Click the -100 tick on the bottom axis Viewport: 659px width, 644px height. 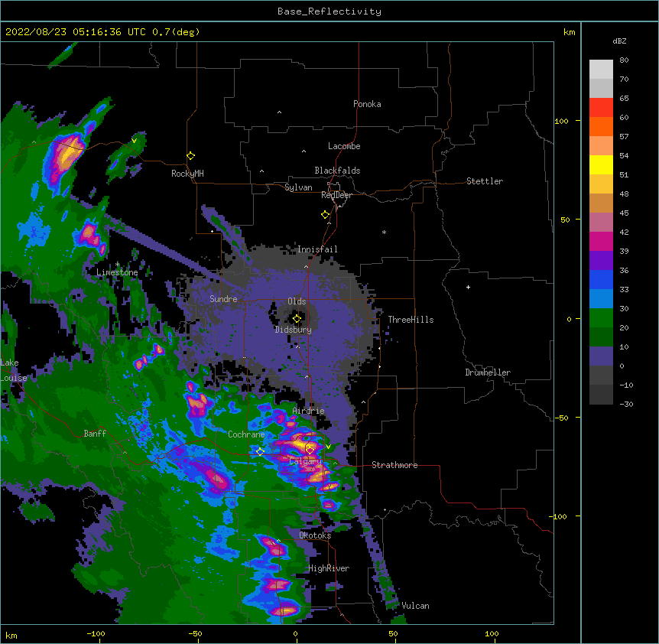(96, 633)
